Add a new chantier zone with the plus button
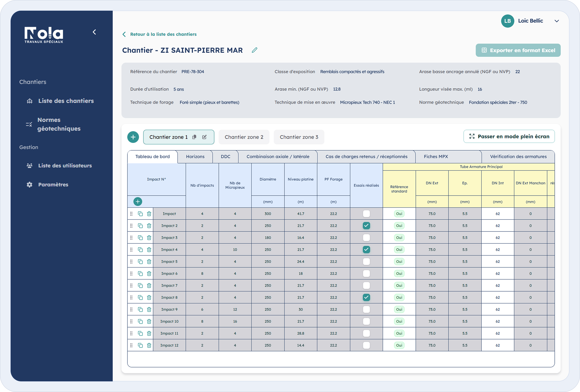Image resolution: width=580 pixels, height=392 pixels. (133, 137)
